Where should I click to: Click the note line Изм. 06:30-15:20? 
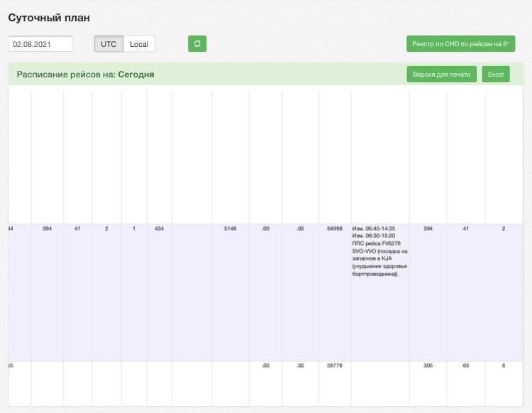click(x=374, y=236)
